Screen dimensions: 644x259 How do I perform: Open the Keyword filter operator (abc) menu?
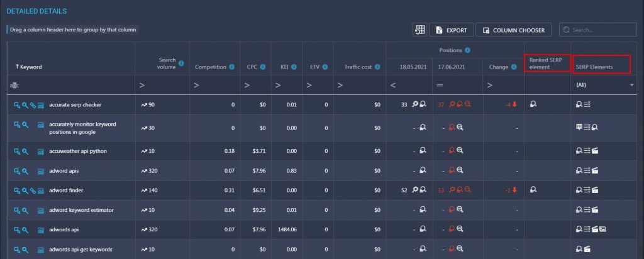coord(14,85)
